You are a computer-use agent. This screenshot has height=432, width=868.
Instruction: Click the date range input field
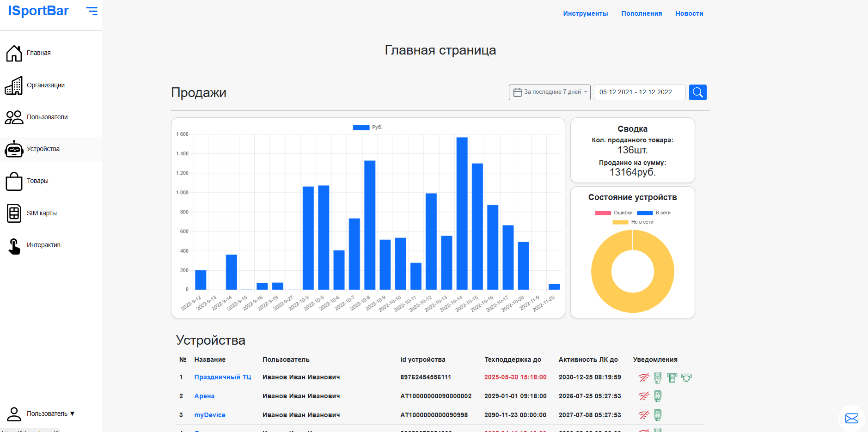pos(640,92)
